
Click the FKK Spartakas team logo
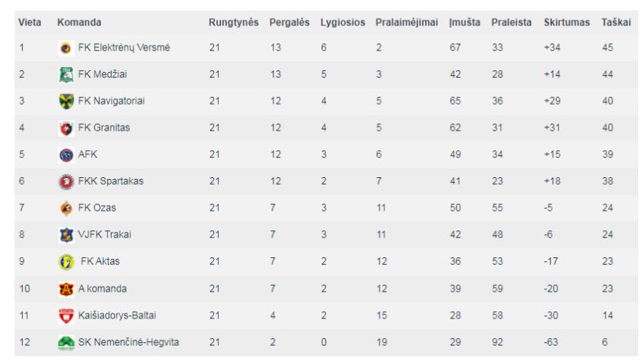[x=66, y=181]
